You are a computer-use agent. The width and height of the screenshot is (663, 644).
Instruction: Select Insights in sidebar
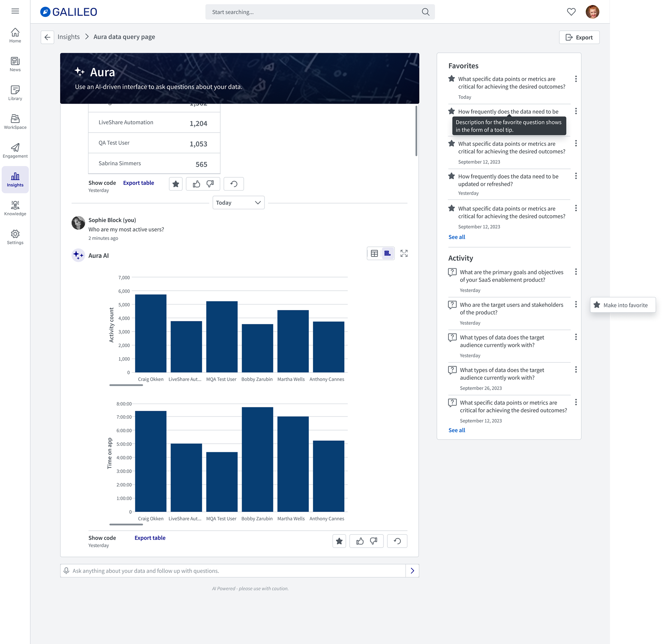pyautogui.click(x=15, y=179)
